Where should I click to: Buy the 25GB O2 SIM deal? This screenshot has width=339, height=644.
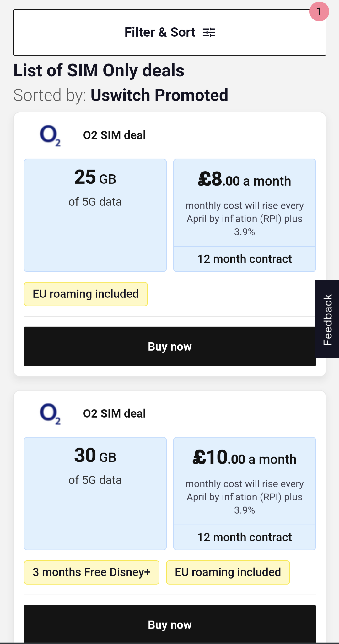170,347
